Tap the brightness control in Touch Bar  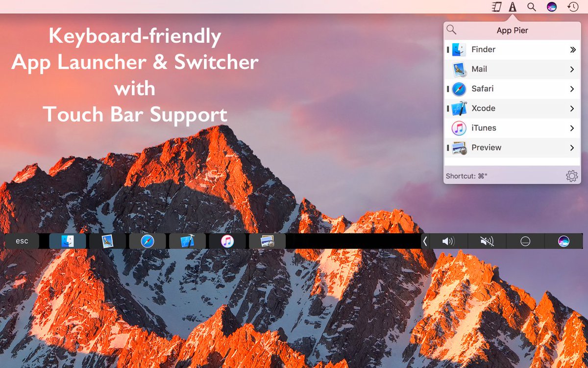[525, 241]
